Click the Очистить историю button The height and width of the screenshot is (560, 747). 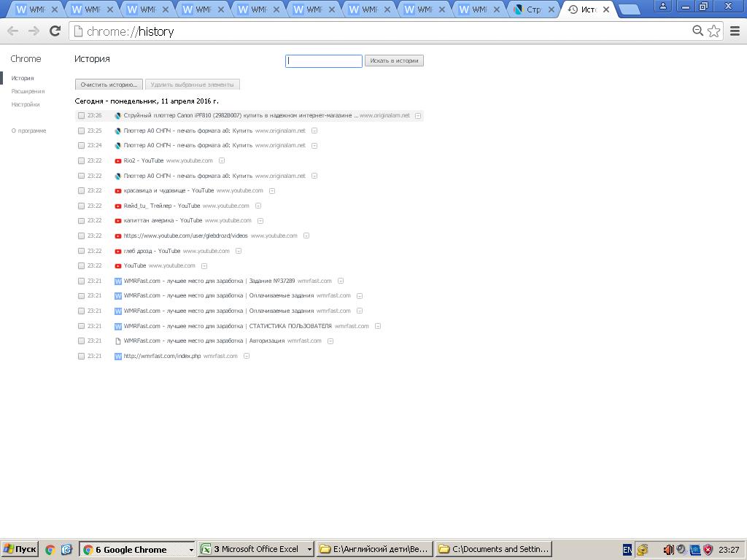pyautogui.click(x=109, y=85)
